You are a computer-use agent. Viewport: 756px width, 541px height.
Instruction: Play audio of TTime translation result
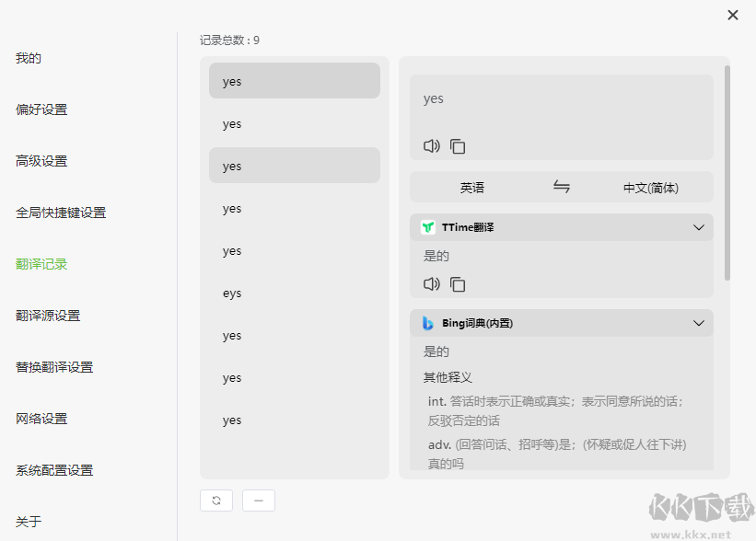click(x=431, y=284)
